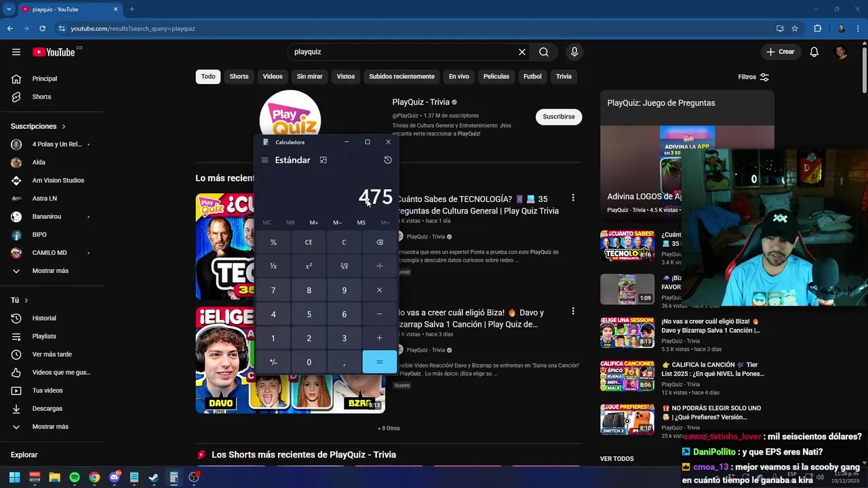868x488 pixels.
Task: Select the Futbol filter chip
Action: pos(532,77)
